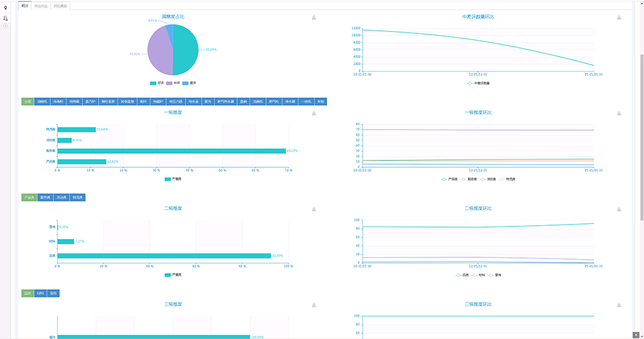Toggle 中差评数量 legend entry
The height and width of the screenshot is (339, 644).
pyautogui.click(x=478, y=82)
